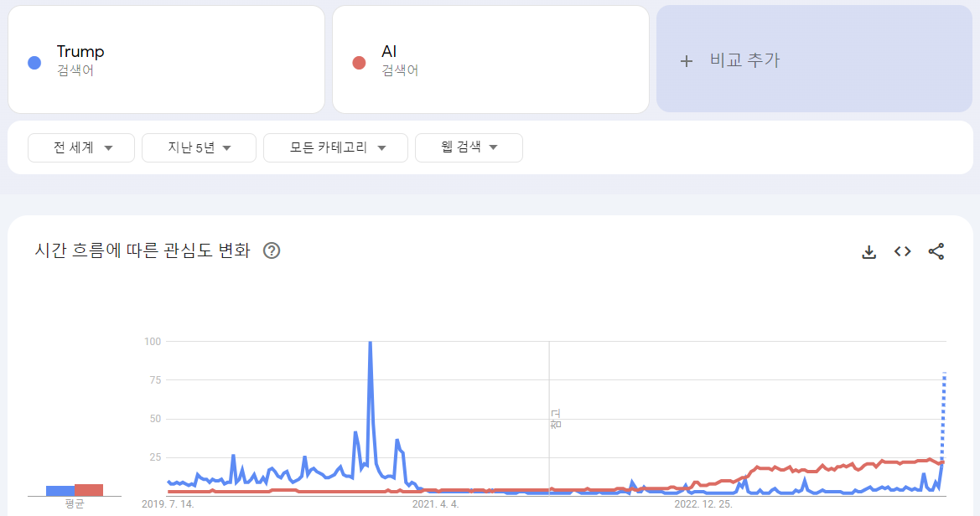Click the blue Trump average bar
980x516 pixels.
tap(60, 491)
